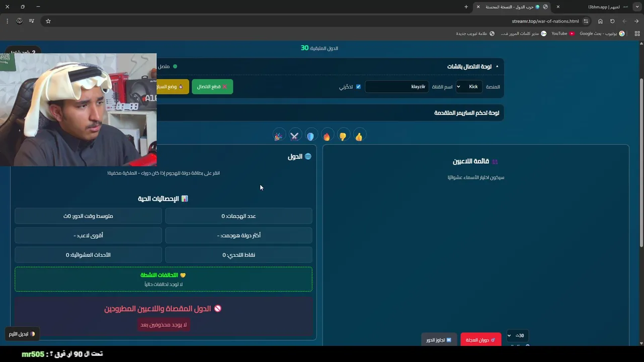Open tab search dropdown arrow

point(636,7)
